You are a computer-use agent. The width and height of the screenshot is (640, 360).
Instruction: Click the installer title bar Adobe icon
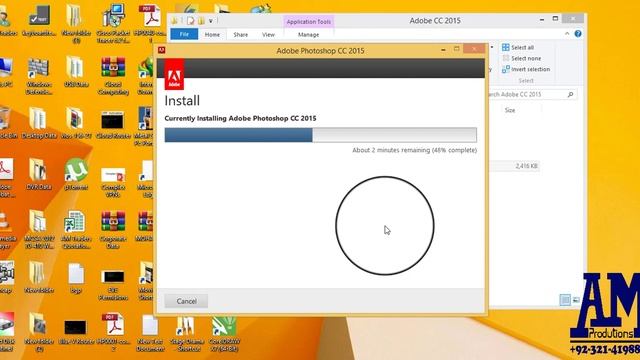(x=162, y=50)
